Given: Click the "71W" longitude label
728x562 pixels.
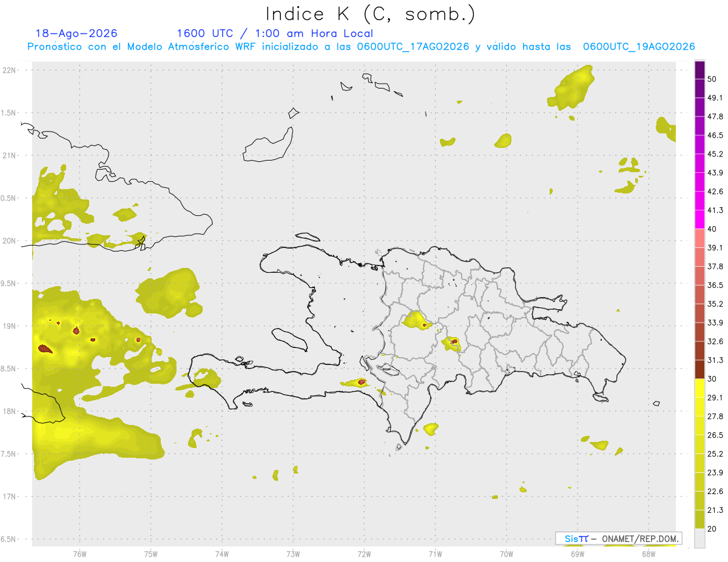Looking at the screenshot, I should (x=435, y=554).
